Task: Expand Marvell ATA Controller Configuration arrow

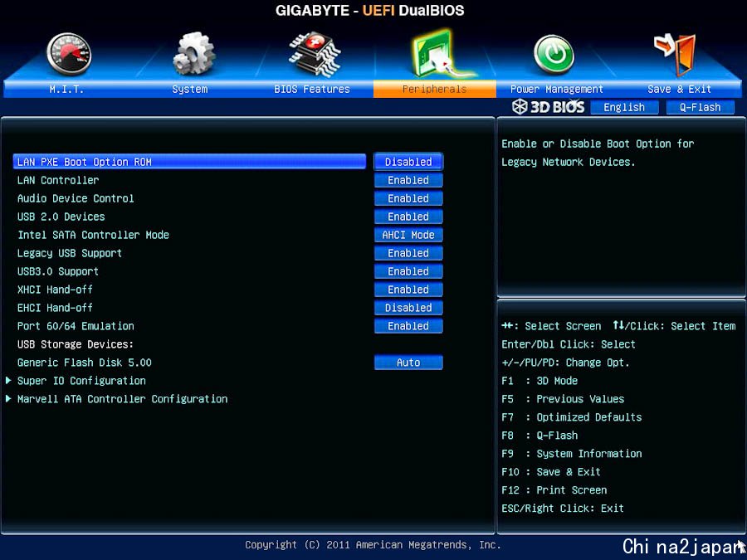Action: [x=8, y=398]
